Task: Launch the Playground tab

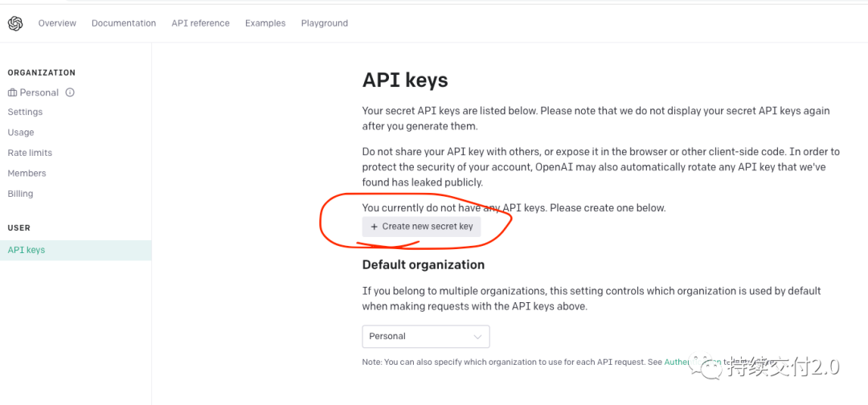Action: click(x=325, y=23)
